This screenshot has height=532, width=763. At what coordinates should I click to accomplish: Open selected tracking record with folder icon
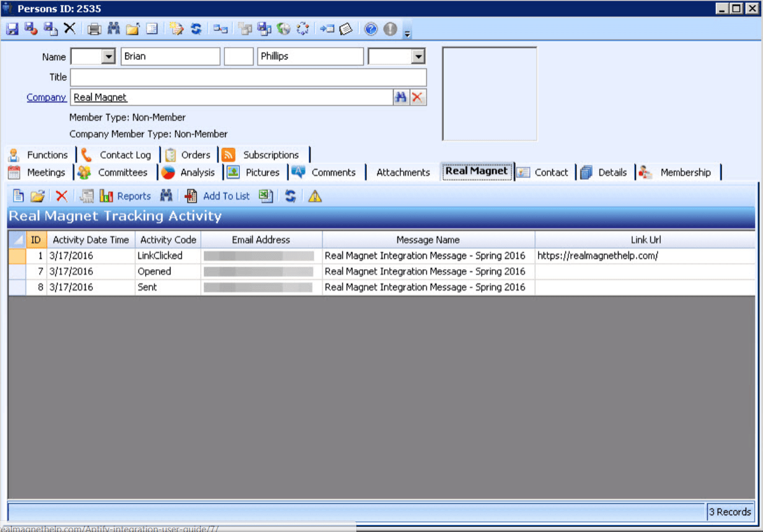coord(38,196)
